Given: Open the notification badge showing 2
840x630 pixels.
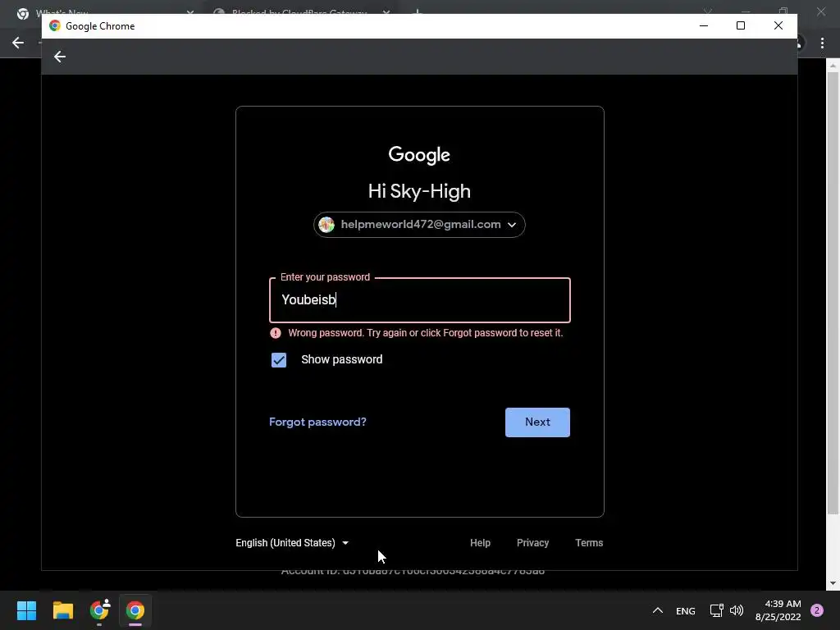Looking at the screenshot, I should 817,610.
